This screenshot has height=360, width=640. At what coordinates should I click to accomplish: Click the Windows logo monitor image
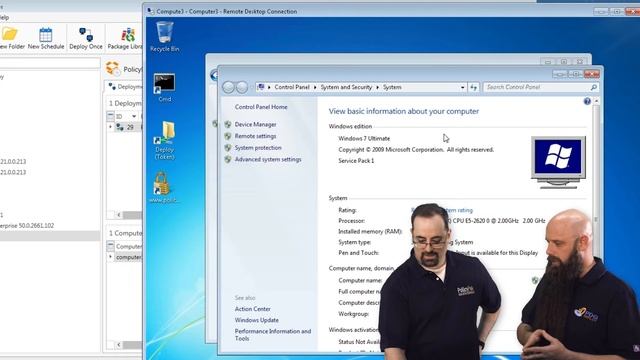click(x=558, y=162)
